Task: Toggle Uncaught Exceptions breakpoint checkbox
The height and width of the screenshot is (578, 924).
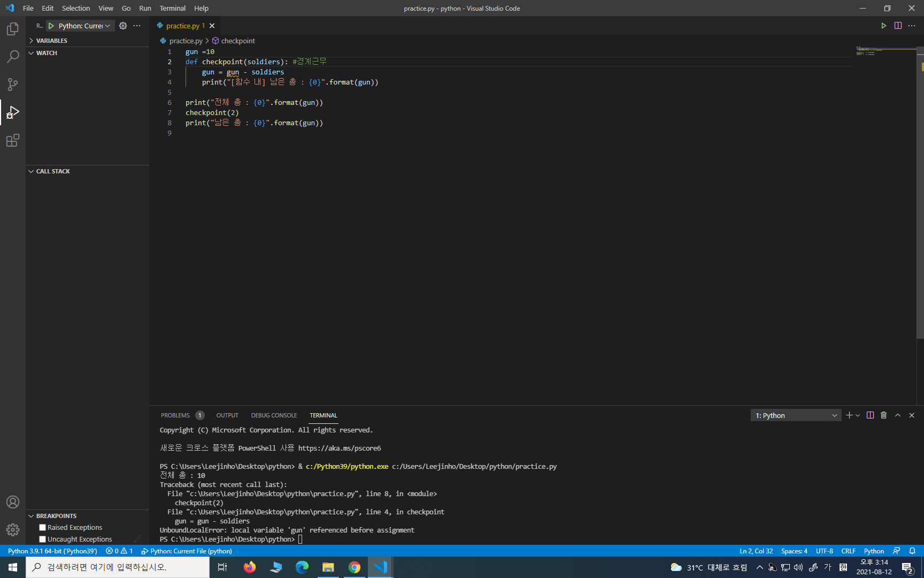Action: [43, 539]
